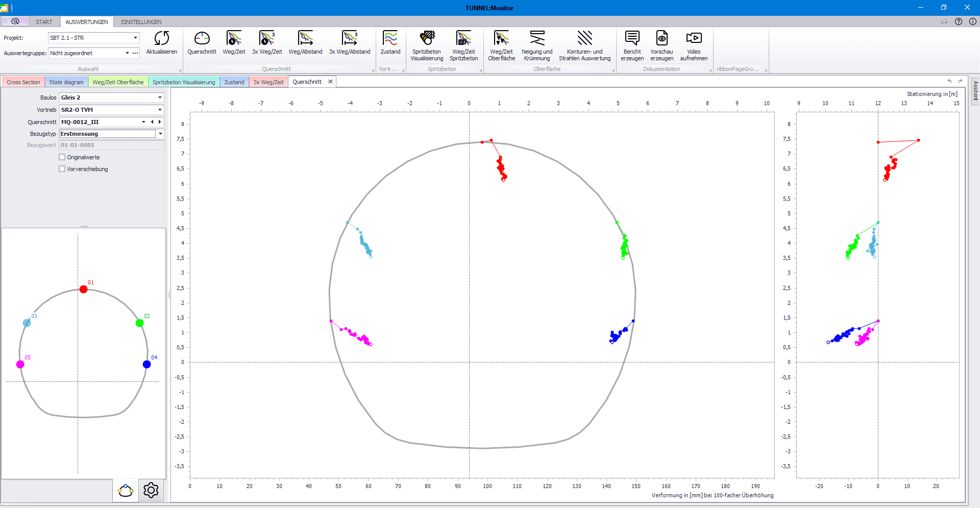The width and height of the screenshot is (980, 508).
Task: Start Video aufnehmen recording
Action: click(694, 39)
